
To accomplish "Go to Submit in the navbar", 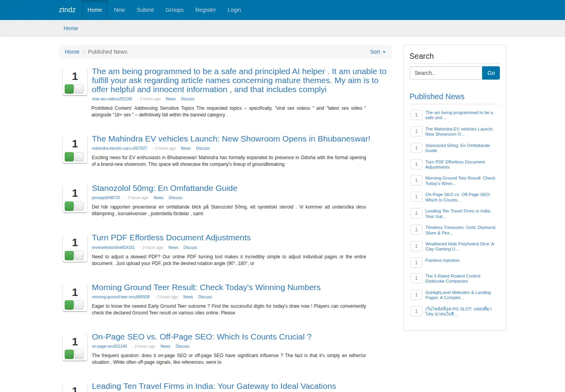I will point(145,10).
